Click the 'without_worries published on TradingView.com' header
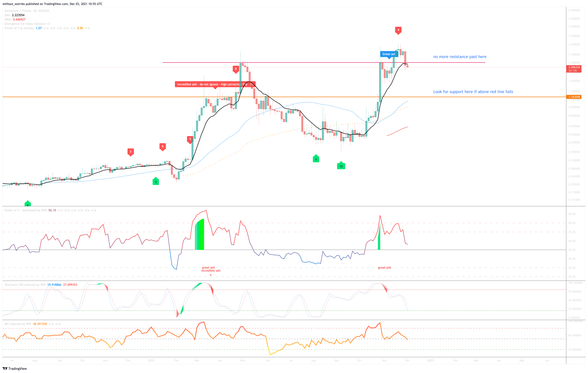 52,4
